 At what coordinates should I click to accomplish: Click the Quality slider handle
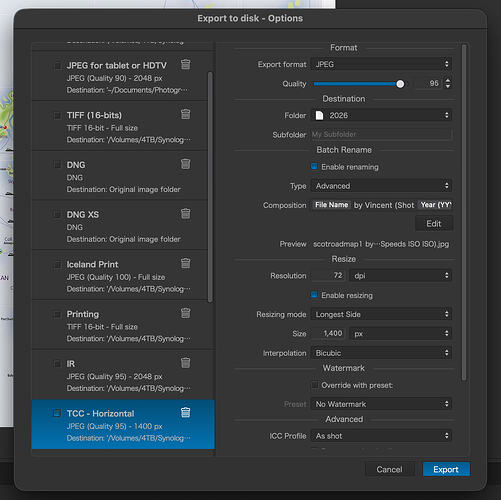tap(400, 84)
